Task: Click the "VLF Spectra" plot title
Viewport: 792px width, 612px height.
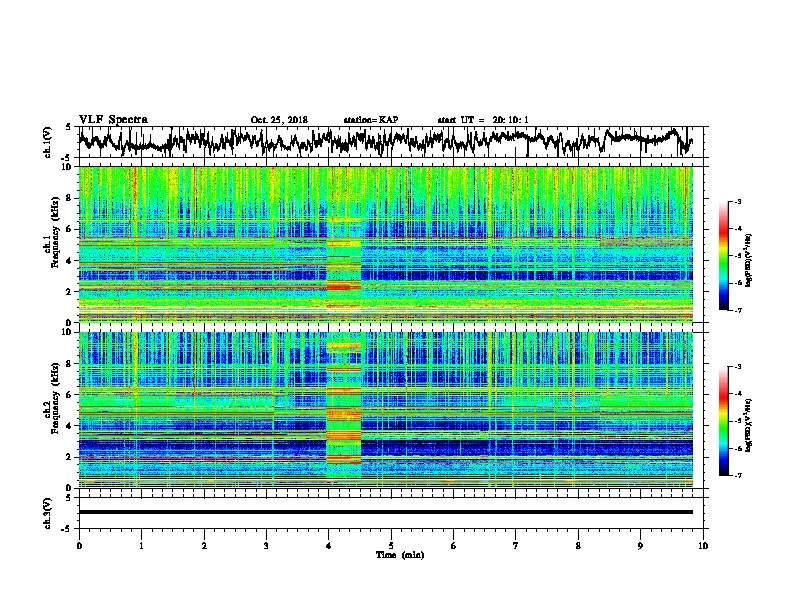Action: [x=113, y=119]
